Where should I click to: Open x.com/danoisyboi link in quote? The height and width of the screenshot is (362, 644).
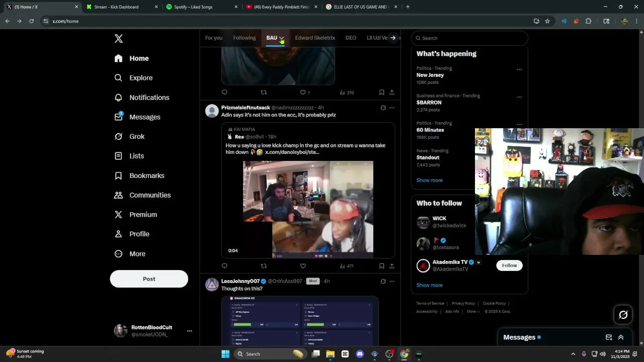292,152
